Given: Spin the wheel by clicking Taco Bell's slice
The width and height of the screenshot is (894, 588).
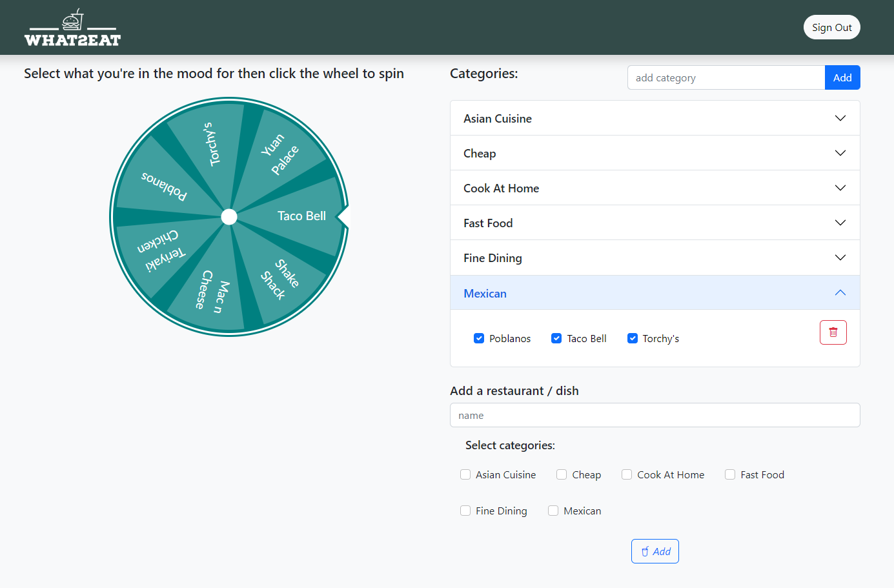Looking at the screenshot, I should click(302, 216).
